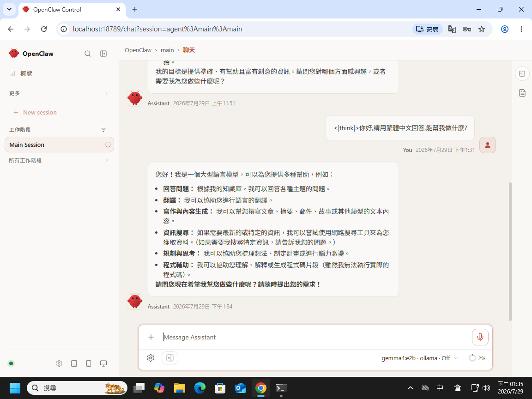Open the 工作階段 filter icon

pyautogui.click(x=103, y=130)
